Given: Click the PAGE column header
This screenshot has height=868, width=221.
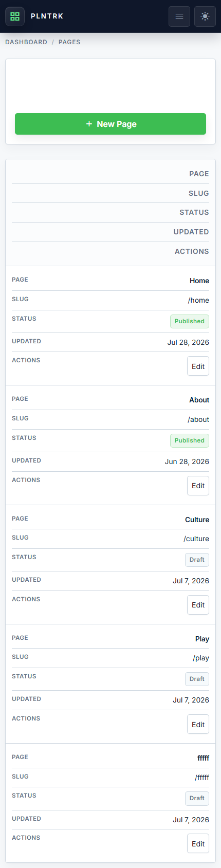Looking at the screenshot, I should tap(199, 174).
